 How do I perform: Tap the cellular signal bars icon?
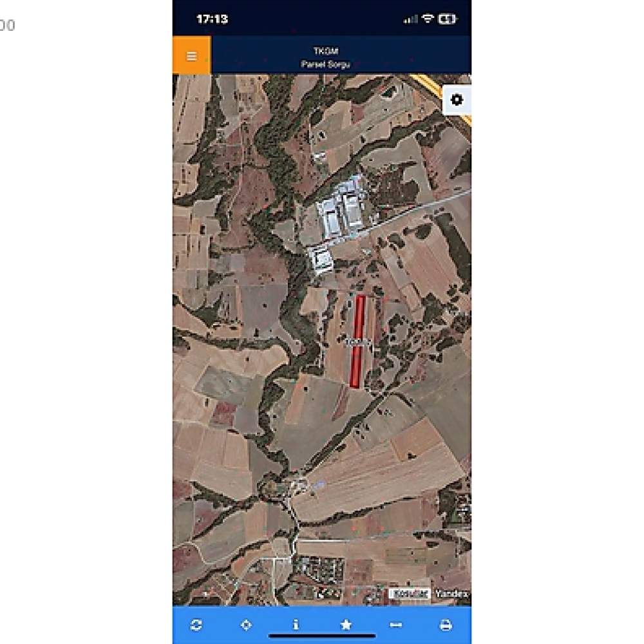click(x=410, y=19)
